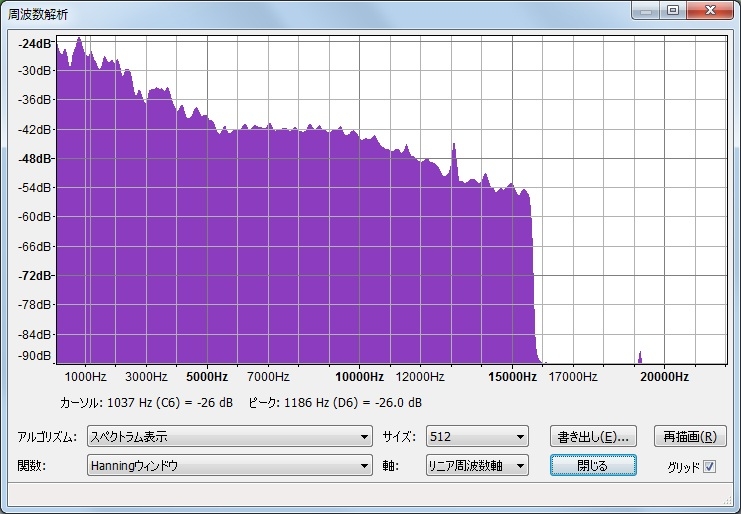
Task: Toggle the グリッド checkbox
Action: click(709, 466)
